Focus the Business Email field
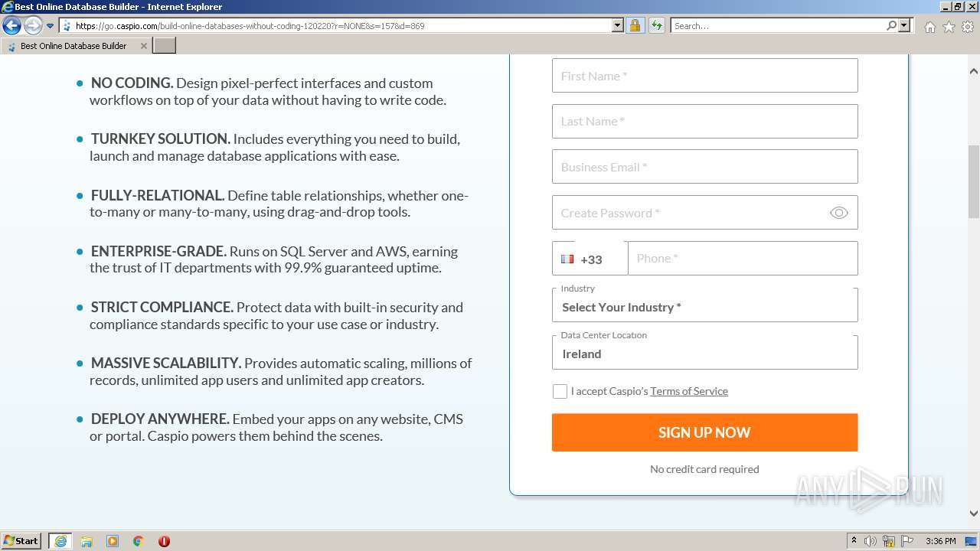Screen dimensions: 980x551 point(704,167)
